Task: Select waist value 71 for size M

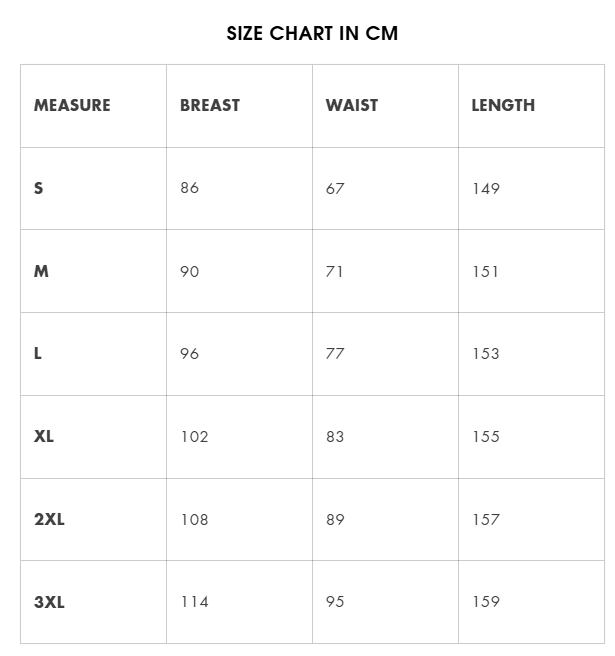Action: [x=334, y=272]
